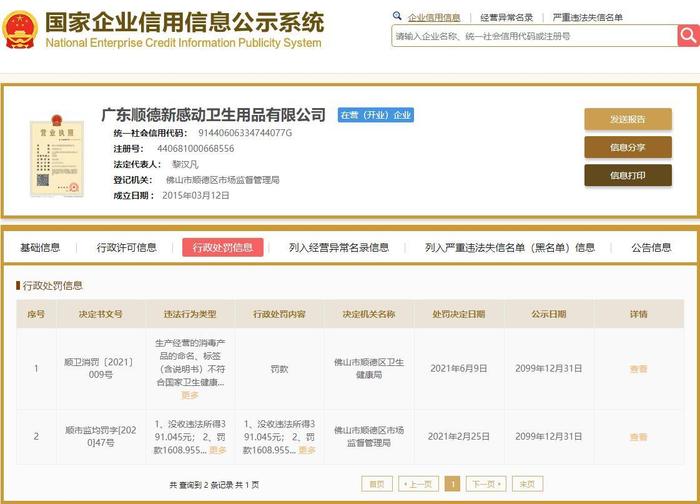Click the 行政处罚内容 column header
The width and height of the screenshot is (700, 504).
(279, 314)
